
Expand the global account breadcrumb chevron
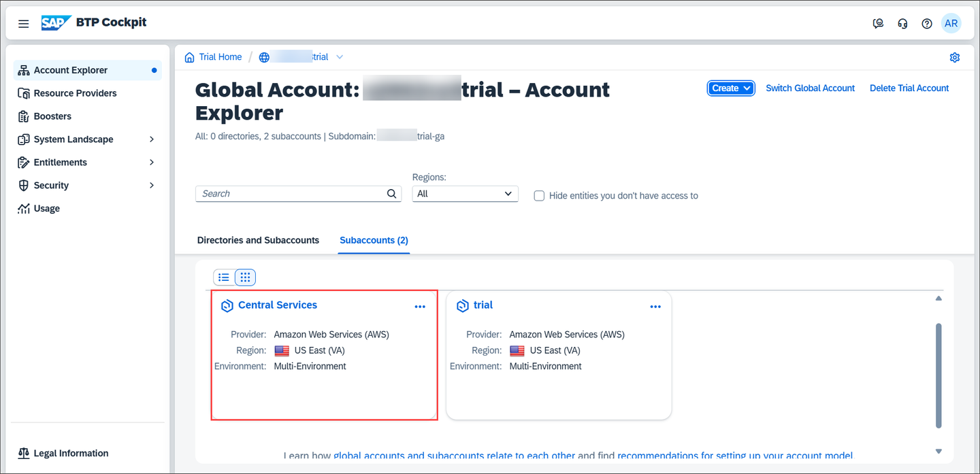pyautogui.click(x=340, y=57)
